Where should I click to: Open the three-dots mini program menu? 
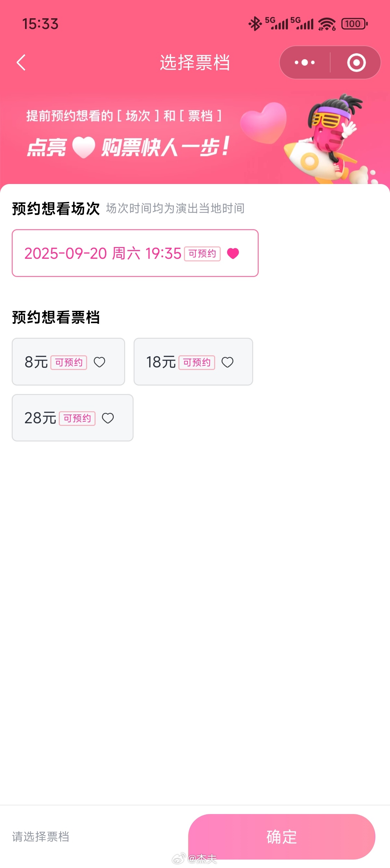tap(305, 63)
